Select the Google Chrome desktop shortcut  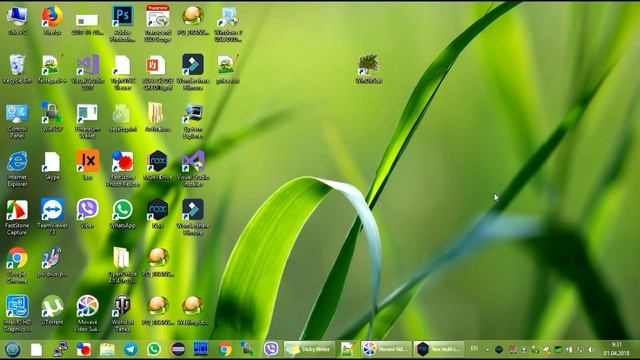click(x=17, y=265)
